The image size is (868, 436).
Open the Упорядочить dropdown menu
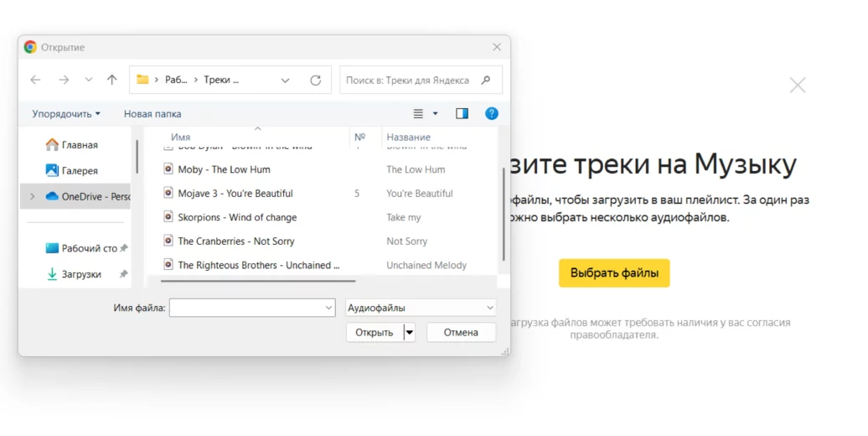pyautogui.click(x=66, y=113)
